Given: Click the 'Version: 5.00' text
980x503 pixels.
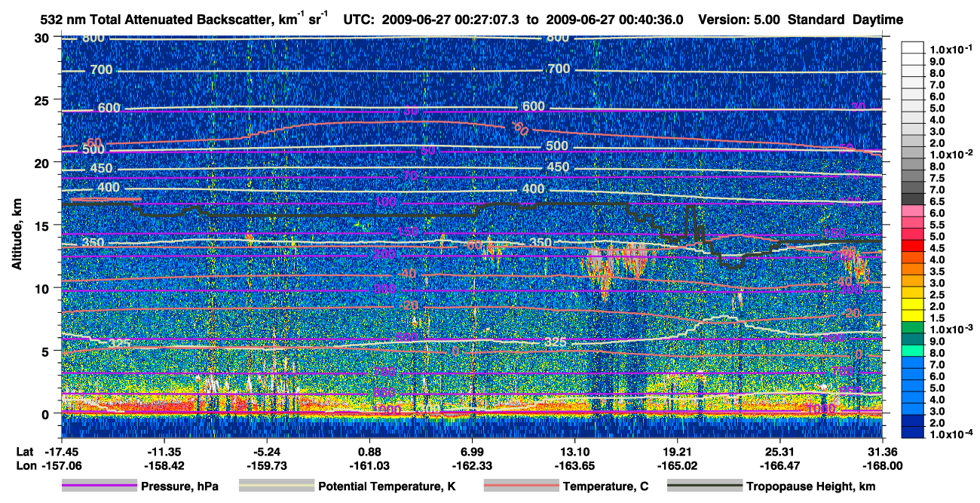Looking at the screenshot, I should tap(740, 20).
